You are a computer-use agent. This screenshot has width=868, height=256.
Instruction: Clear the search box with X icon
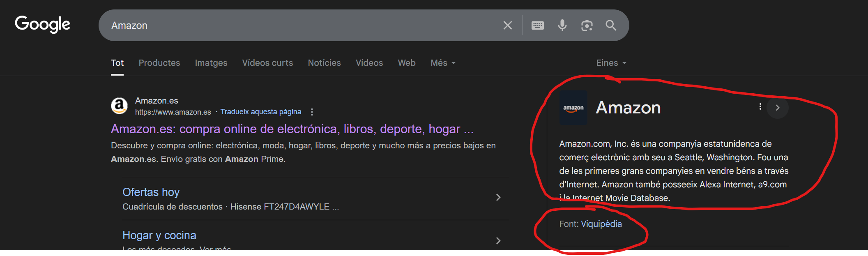pyautogui.click(x=507, y=25)
